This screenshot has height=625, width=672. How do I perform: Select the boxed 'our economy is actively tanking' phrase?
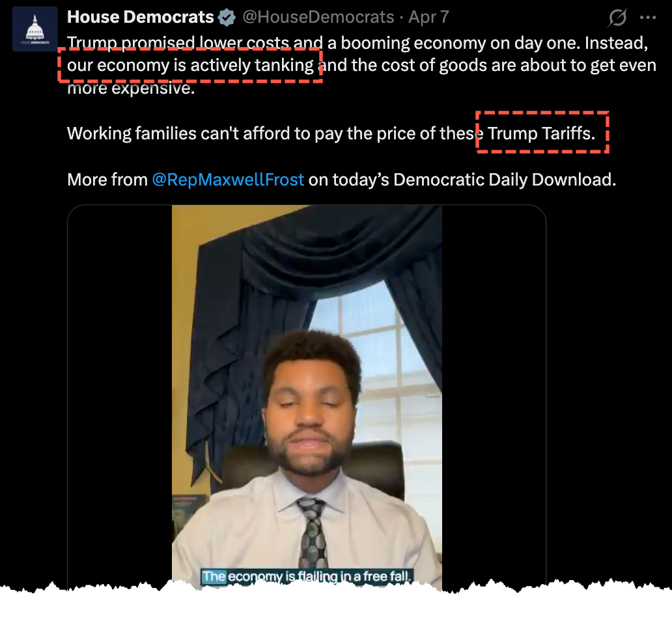pos(190,65)
